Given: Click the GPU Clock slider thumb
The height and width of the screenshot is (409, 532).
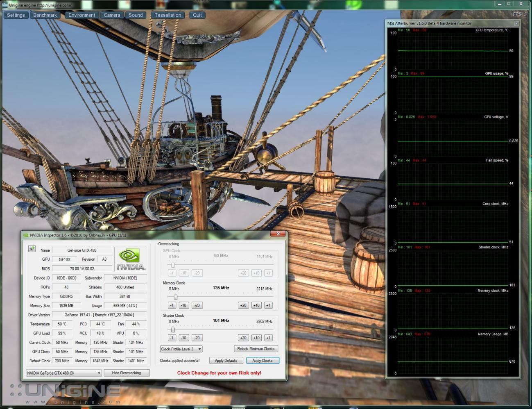Looking at the screenshot, I should (173, 265).
